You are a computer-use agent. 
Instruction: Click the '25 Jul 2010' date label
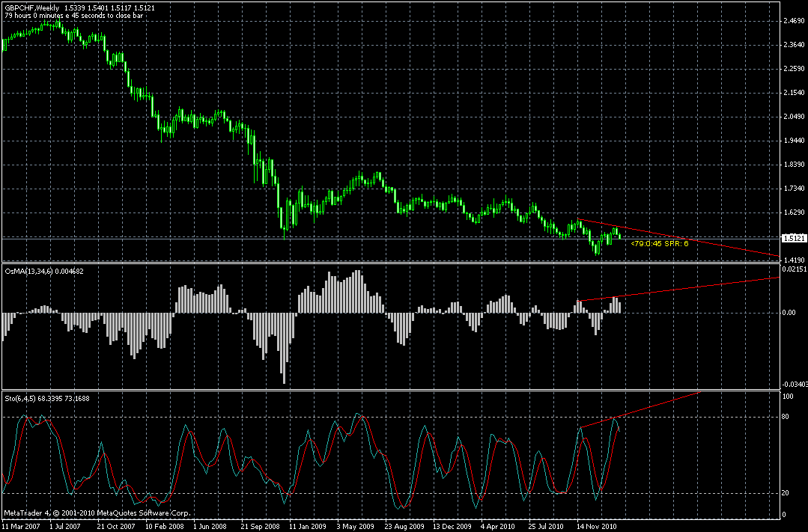pyautogui.click(x=546, y=527)
